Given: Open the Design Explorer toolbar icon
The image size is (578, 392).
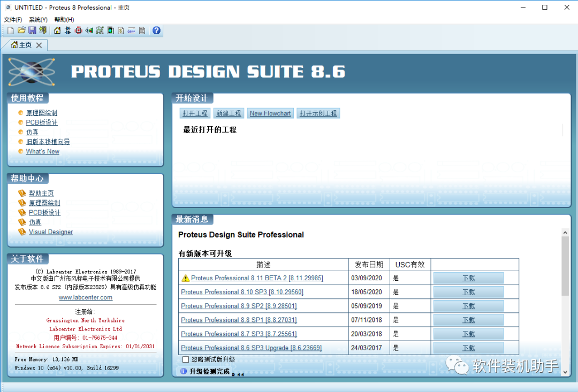Looking at the screenshot, I should [x=110, y=30].
